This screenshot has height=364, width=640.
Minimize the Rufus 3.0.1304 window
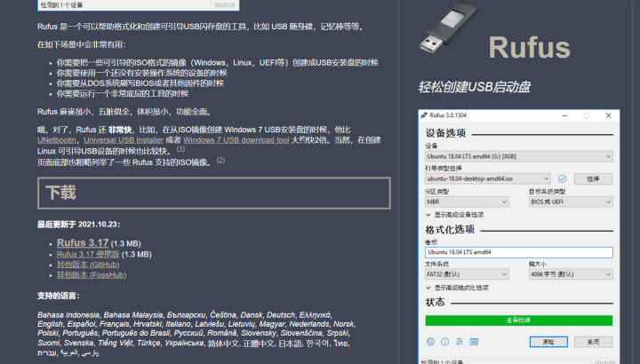pyautogui.click(x=564, y=115)
